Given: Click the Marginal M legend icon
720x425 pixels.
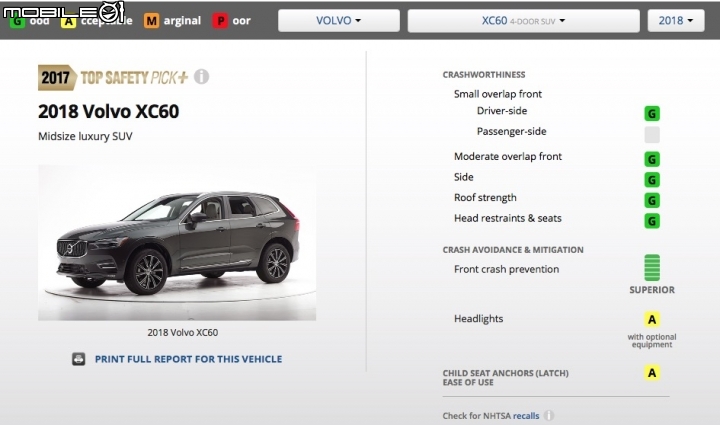Looking at the screenshot, I should point(151,21).
